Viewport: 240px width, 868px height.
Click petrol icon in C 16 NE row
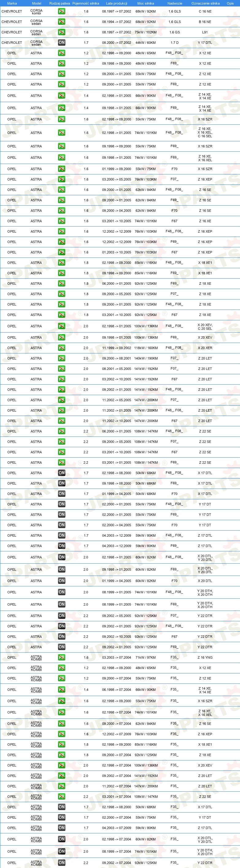tap(61, 11)
